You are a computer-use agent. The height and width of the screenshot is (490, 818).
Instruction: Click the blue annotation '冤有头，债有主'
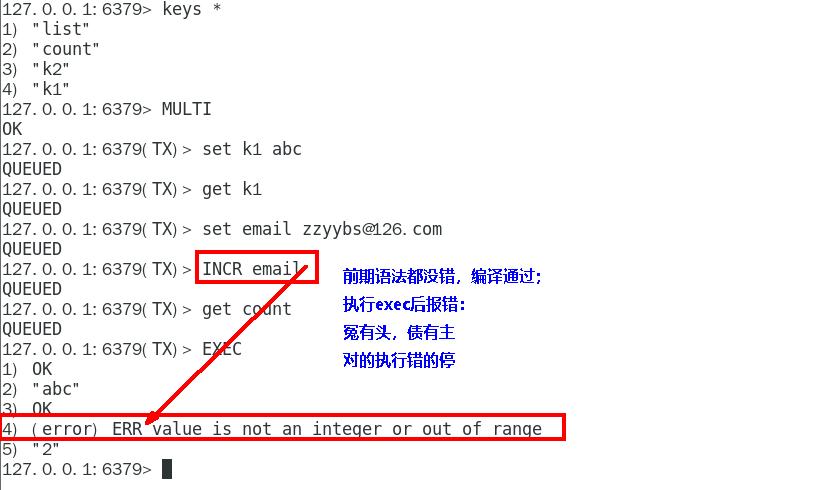point(399,332)
